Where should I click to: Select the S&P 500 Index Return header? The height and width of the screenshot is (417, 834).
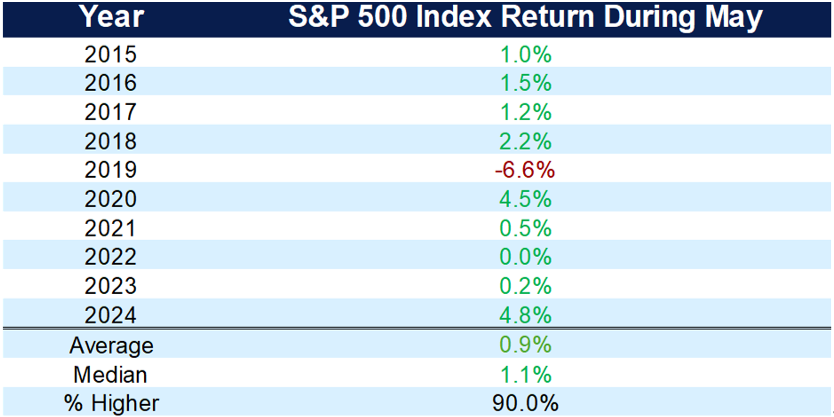[524, 17]
